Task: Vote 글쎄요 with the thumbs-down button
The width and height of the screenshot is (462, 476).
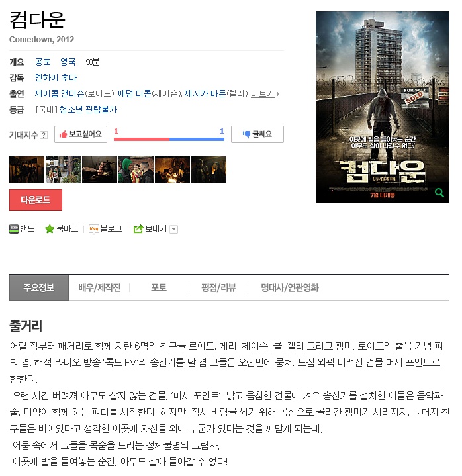Action: pyautogui.click(x=257, y=134)
